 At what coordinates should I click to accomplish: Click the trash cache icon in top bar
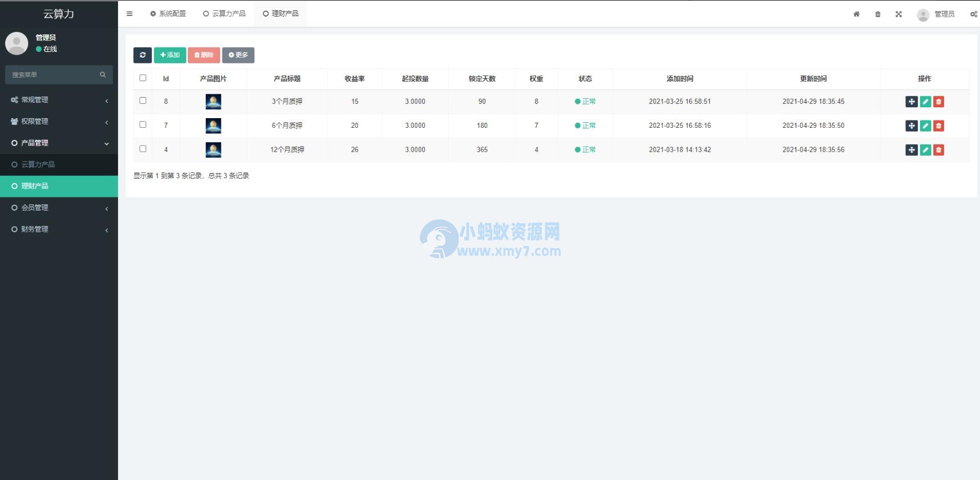pyautogui.click(x=878, y=14)
